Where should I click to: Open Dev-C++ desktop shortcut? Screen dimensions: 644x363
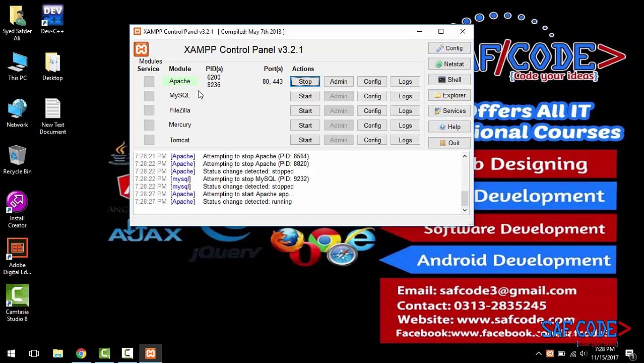click(52, 20)
